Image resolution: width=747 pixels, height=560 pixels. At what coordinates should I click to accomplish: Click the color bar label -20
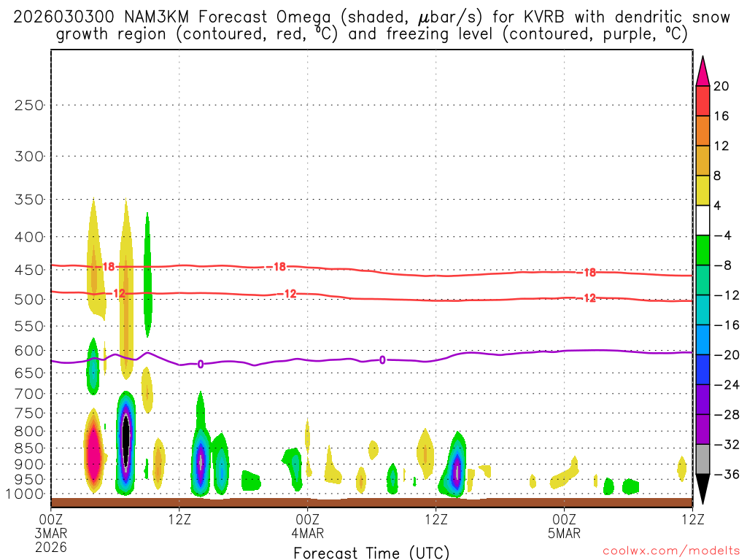coord(727,355)
